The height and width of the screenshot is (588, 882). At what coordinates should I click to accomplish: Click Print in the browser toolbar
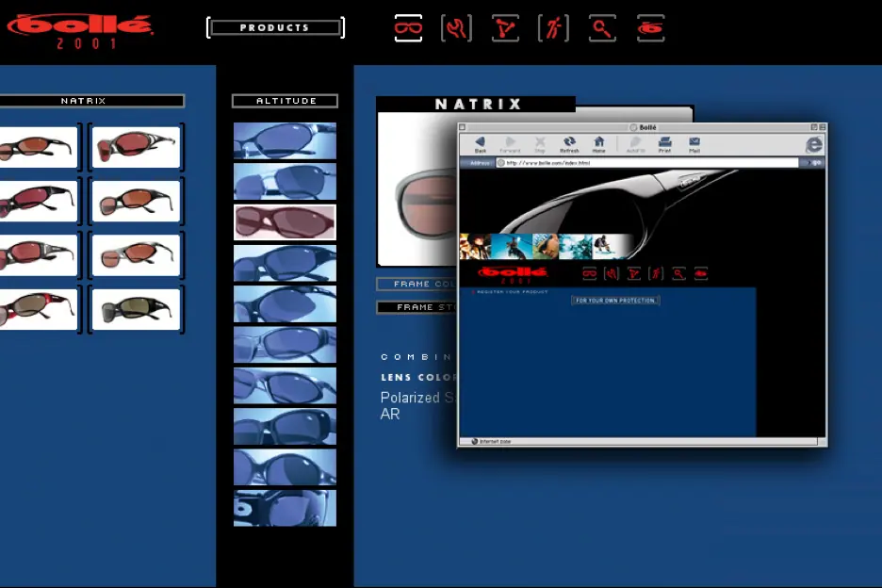point(665,144)
